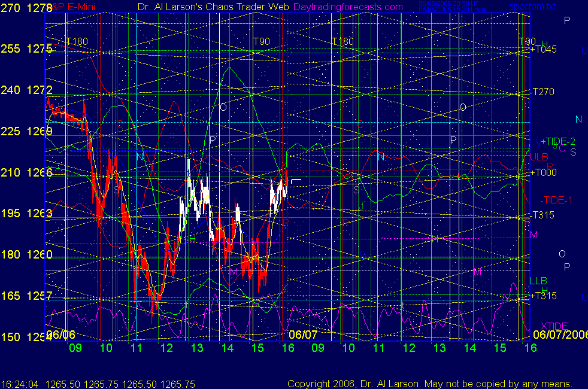
Task: Click the "240 1272" price axis label
Action: (26, 90)
